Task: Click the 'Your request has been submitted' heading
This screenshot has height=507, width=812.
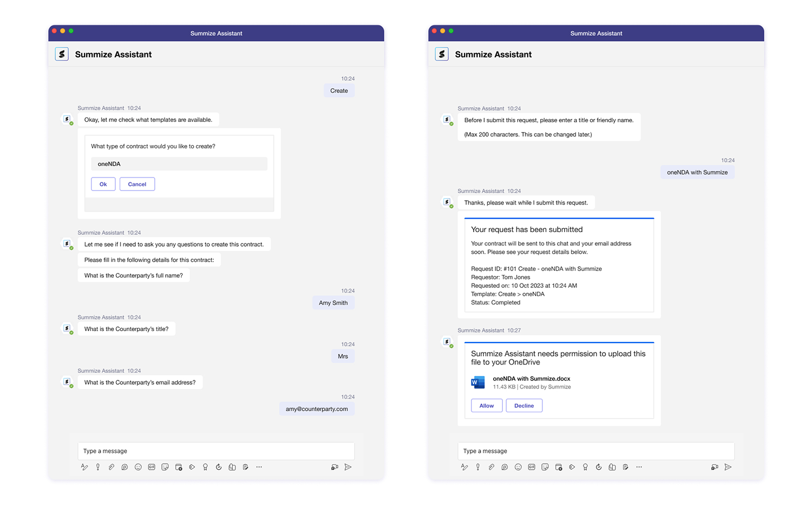Action: click(527, 229)
